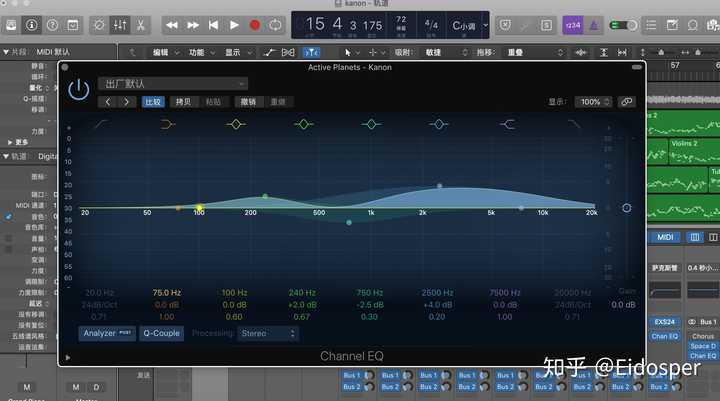Open the List Editors icon
The height and width of the screenshot is (401, 720).
(x=651, y=25)
